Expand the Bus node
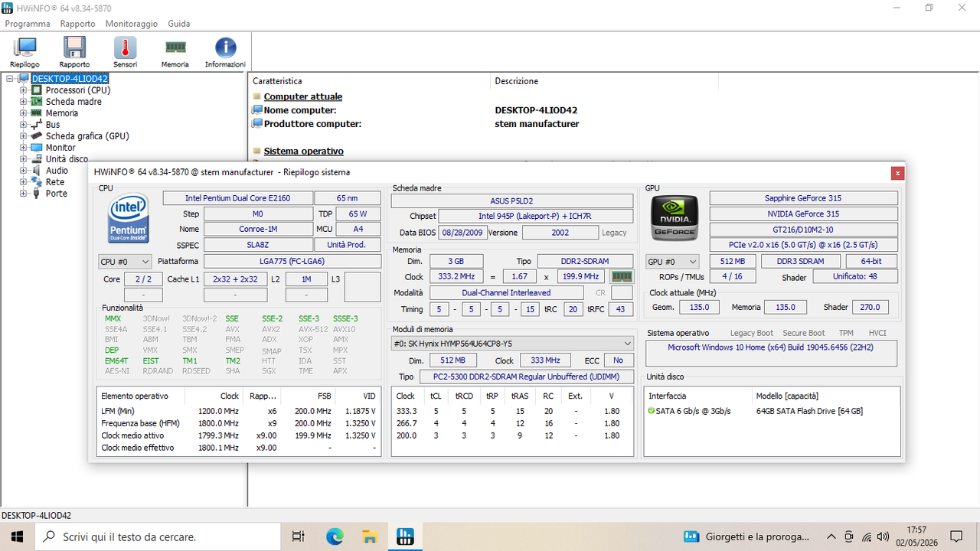The height and width of the screenshot is (551, 980). (x=24, y=125)
